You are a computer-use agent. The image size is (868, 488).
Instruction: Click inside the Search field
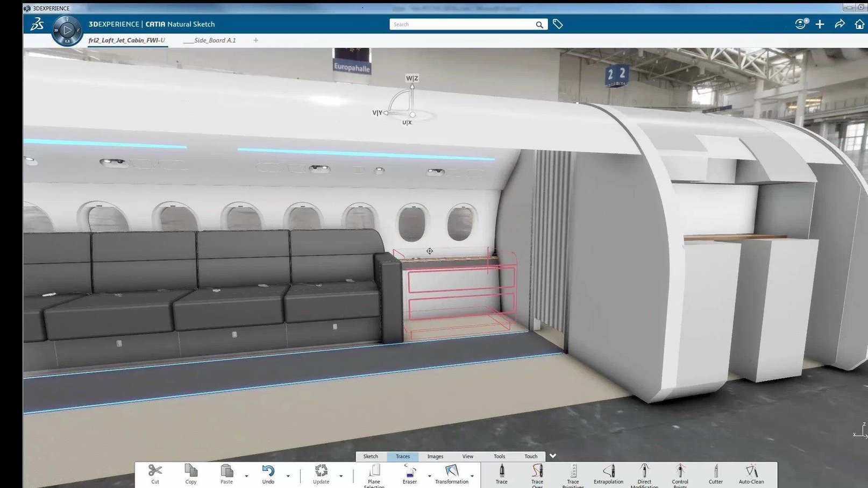point(463,24)
